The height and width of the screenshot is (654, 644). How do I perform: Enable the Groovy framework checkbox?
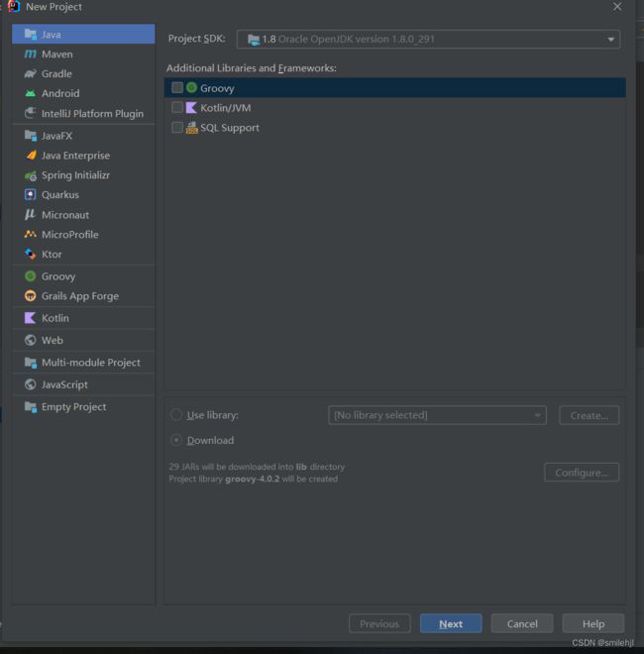[177, 87]
